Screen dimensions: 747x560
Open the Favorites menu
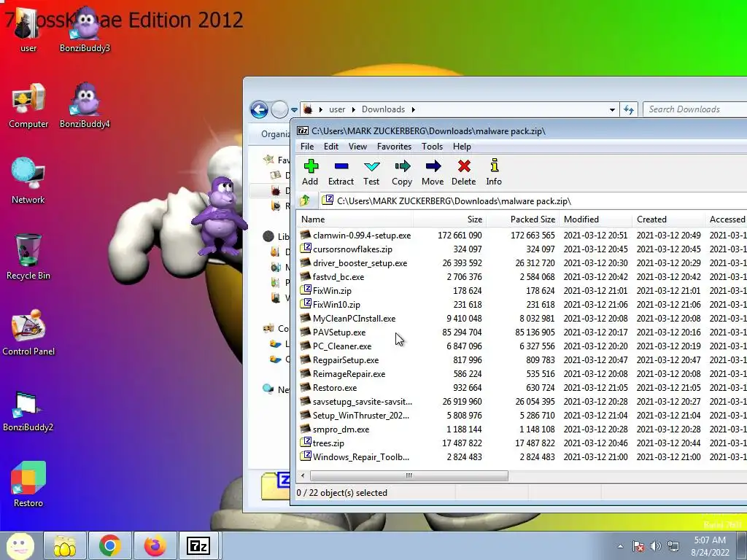click(394, 147)
